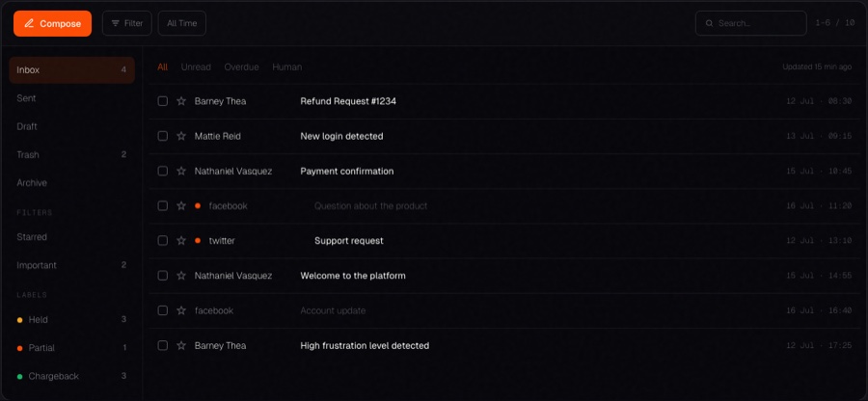The image size is (868, 401).
Task: Star the New login detected email
Action: coord(181,136)
